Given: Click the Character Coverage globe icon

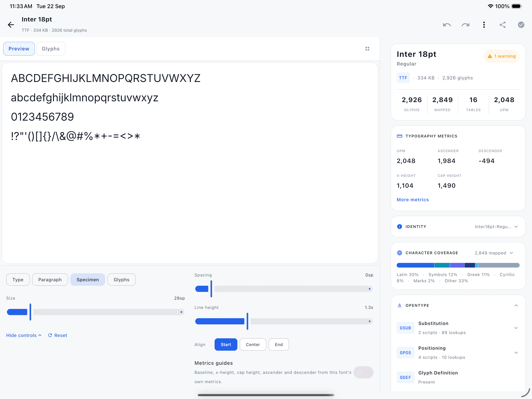Looking at the screenshot, I should (399, 253).
